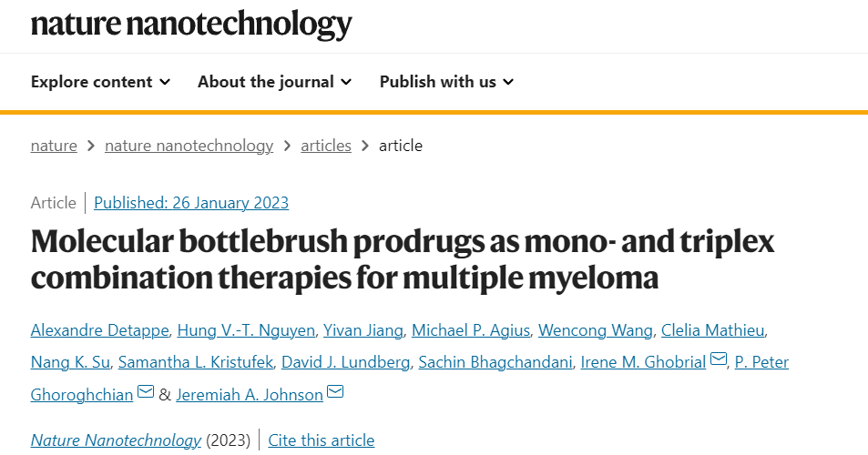The width and height of the screenshot is (868, 455).
Task: Click author Michael P. Agius
Action: tap(471, 330)
